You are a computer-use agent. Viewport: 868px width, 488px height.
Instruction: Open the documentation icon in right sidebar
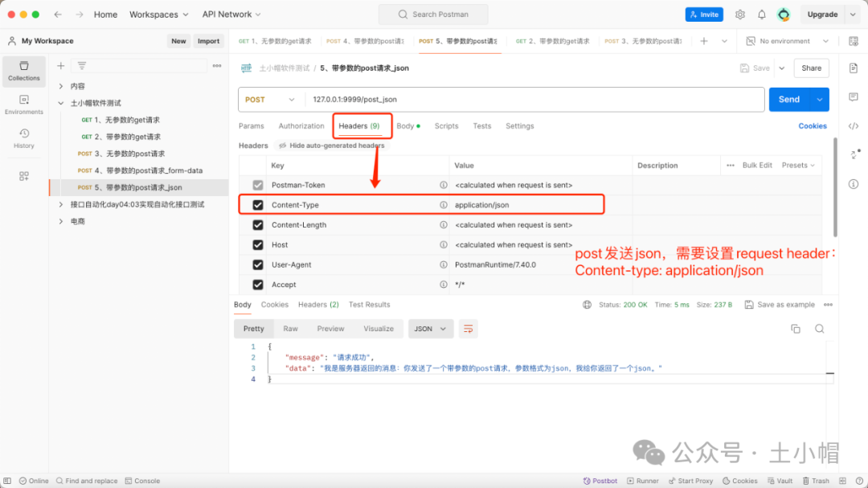click(x=854, y=68)
